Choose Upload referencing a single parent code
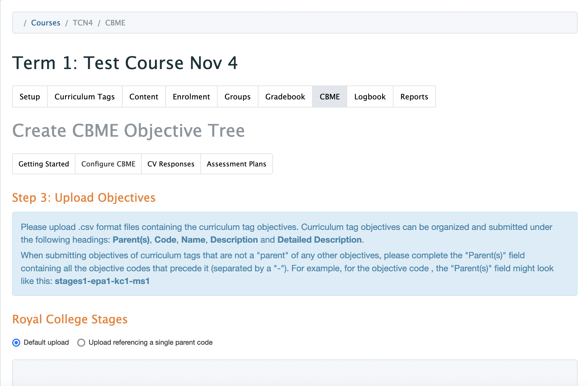The height and width of the screenshot is (386, 588). click(x=81, y=343)
